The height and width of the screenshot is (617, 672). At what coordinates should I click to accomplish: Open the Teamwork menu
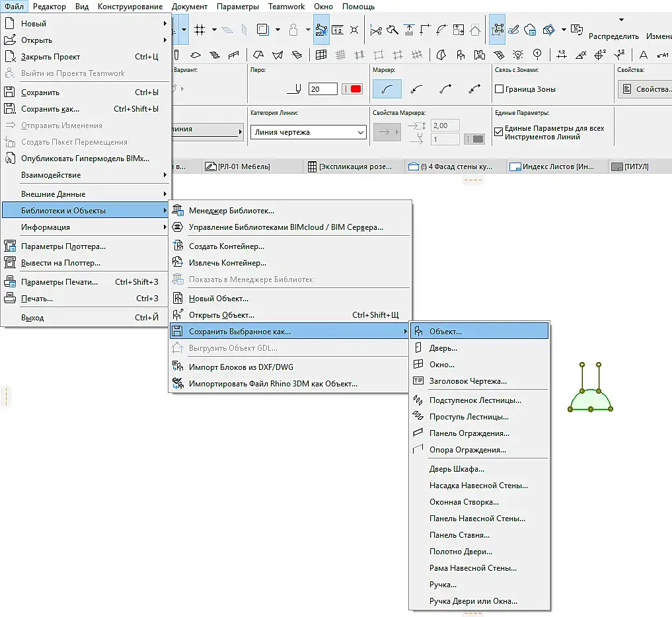point(286,7)
